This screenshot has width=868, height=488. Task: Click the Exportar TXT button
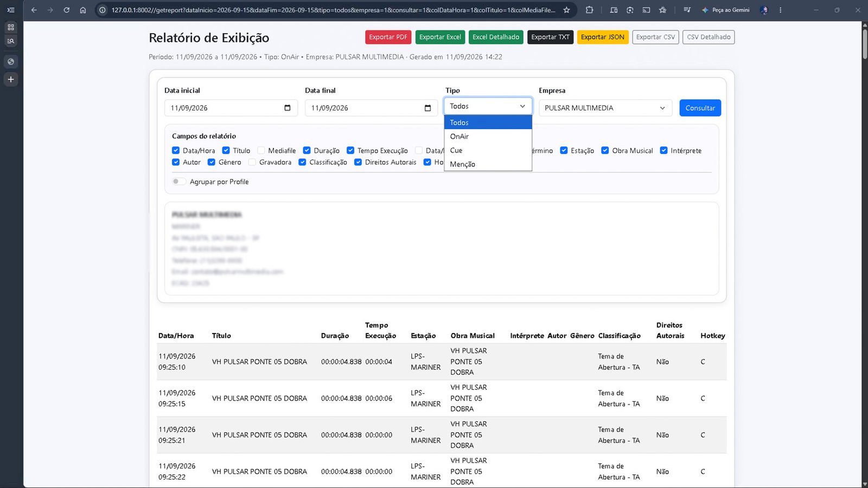[551, 37]
